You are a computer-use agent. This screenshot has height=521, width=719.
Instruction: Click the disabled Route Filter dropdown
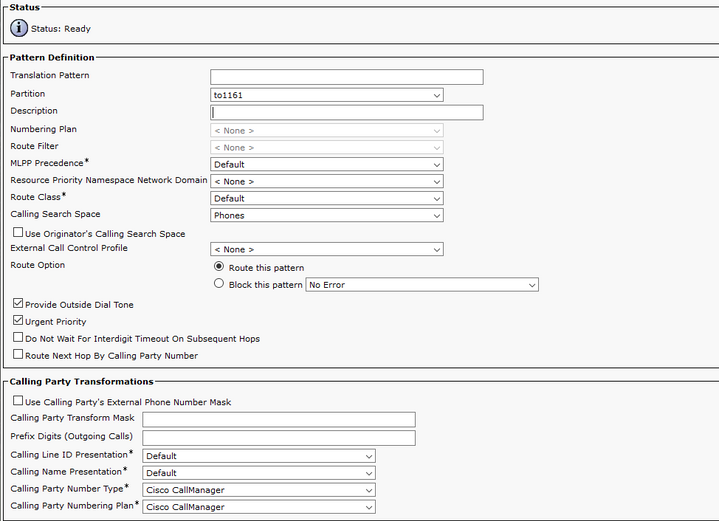click(x=327, y=147)
